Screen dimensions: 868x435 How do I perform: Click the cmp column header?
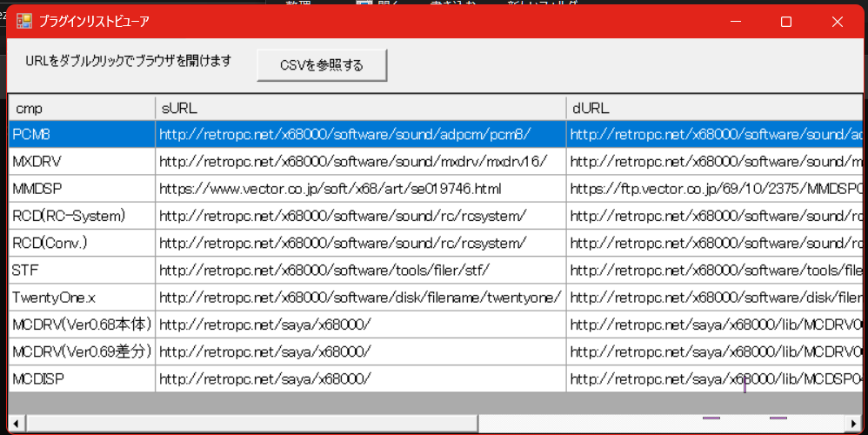[82, 108]
